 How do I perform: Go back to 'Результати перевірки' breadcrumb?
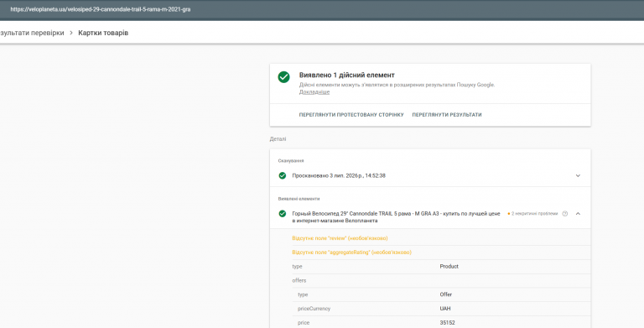pyautogui.click(x=32, y=33)
